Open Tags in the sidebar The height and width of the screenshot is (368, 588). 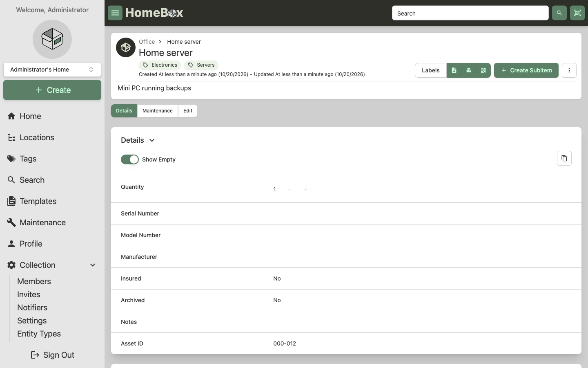pos(52,159)
